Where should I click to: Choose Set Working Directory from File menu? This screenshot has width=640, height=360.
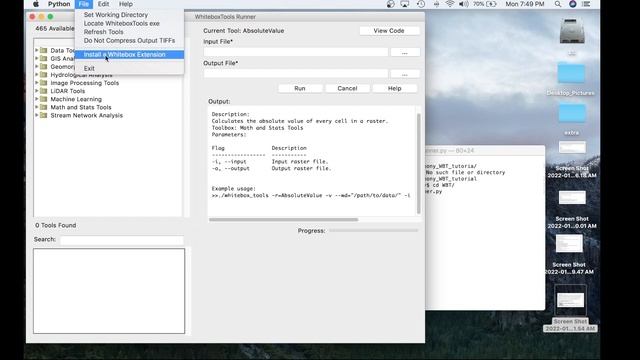click(x=129, y=15)
